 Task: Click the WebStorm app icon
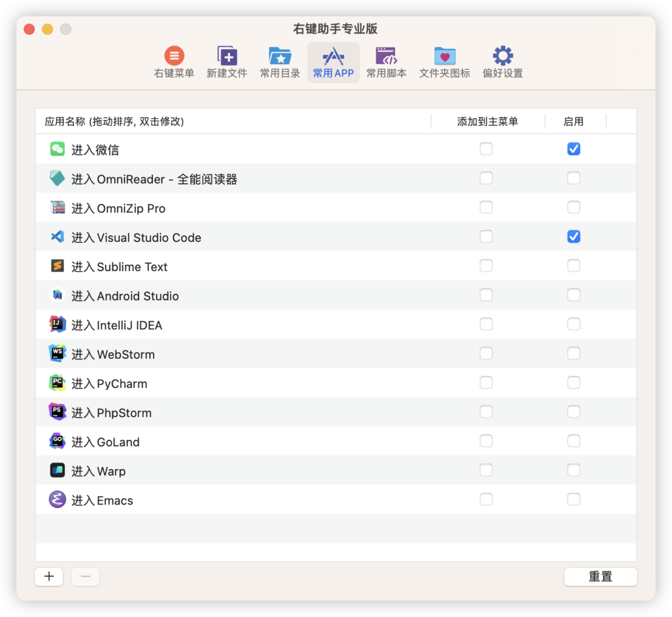pos(58,353)
